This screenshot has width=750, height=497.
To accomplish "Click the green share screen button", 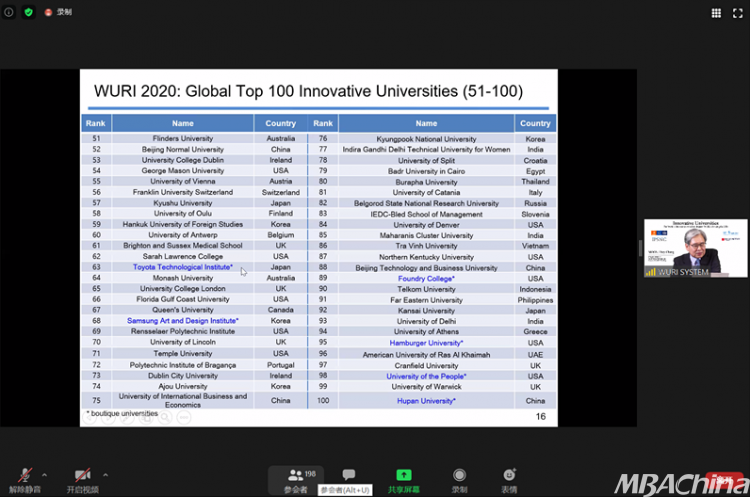I will tap(404, 480).
